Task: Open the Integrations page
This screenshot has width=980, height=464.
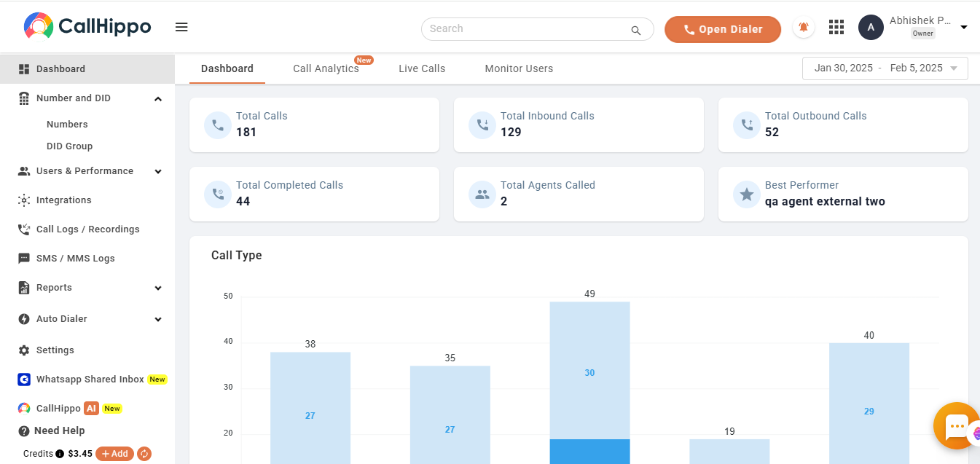Action: [64, 200]
